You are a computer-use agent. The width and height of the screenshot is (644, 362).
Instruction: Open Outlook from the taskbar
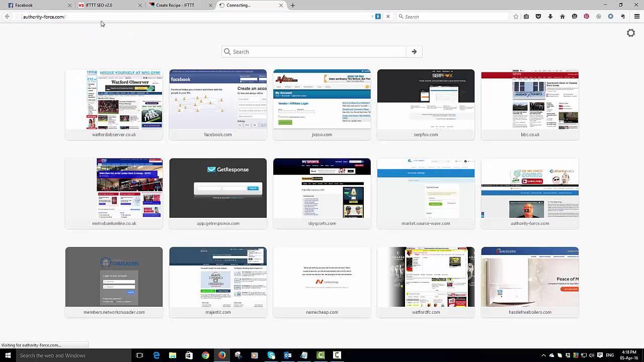(x=288, y=355)
